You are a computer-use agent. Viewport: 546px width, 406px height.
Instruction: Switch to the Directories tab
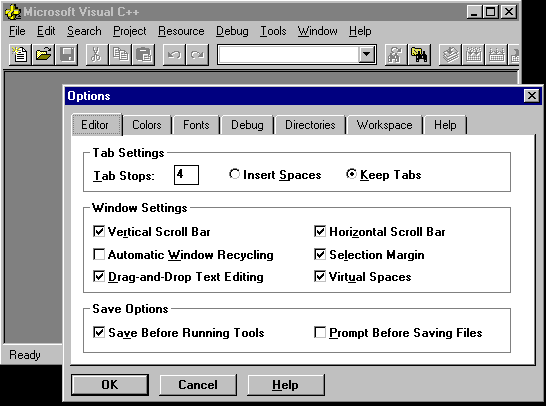(310, 125)
